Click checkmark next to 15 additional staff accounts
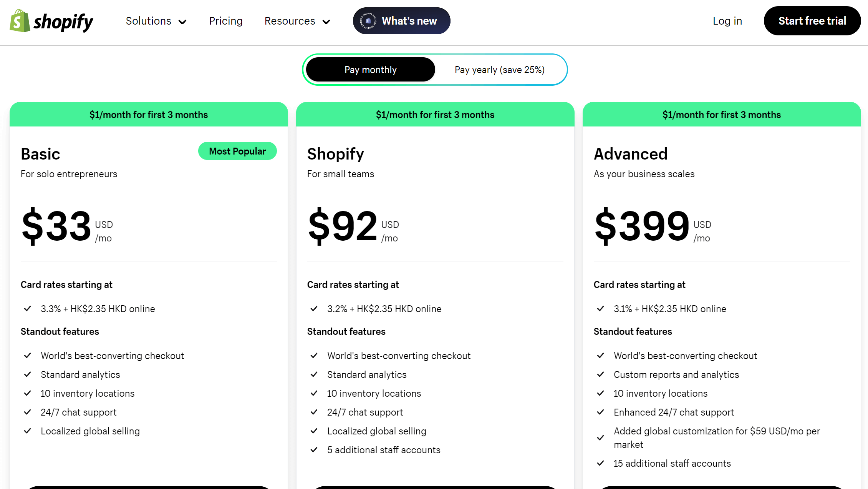Screen dimensions: 868x489 601,463
